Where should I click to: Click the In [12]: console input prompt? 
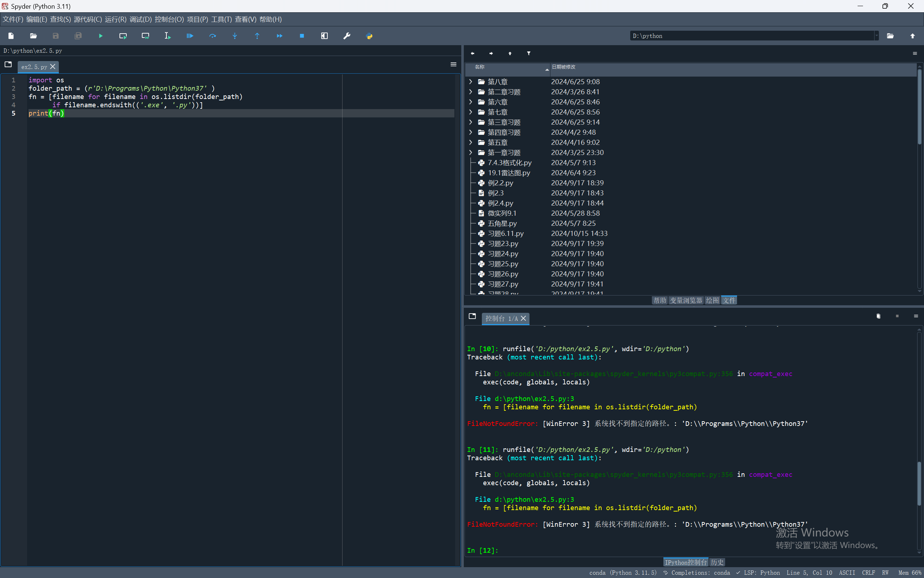(483, 551)
